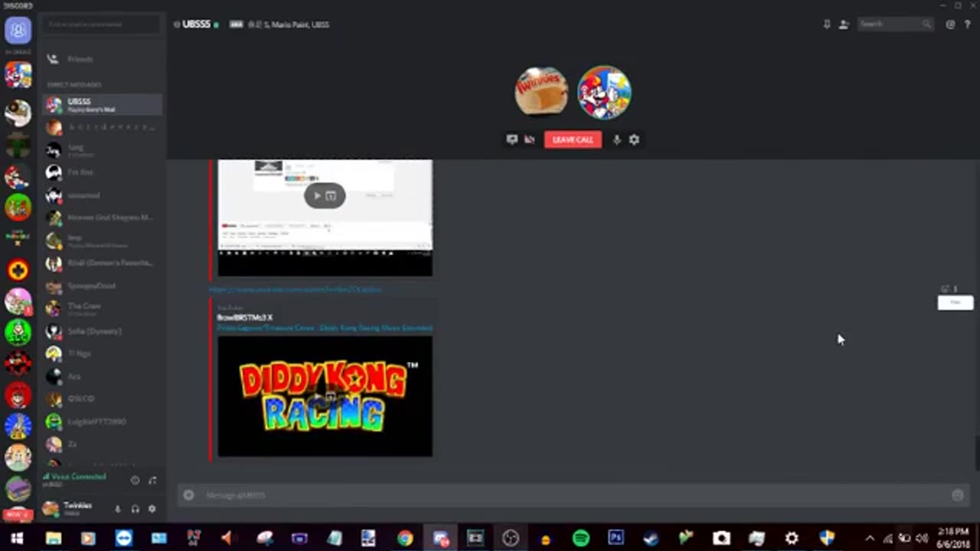Open the DM with Za
Image resolution: width=980 pixels, height=551 pixels.
(103, 444)
